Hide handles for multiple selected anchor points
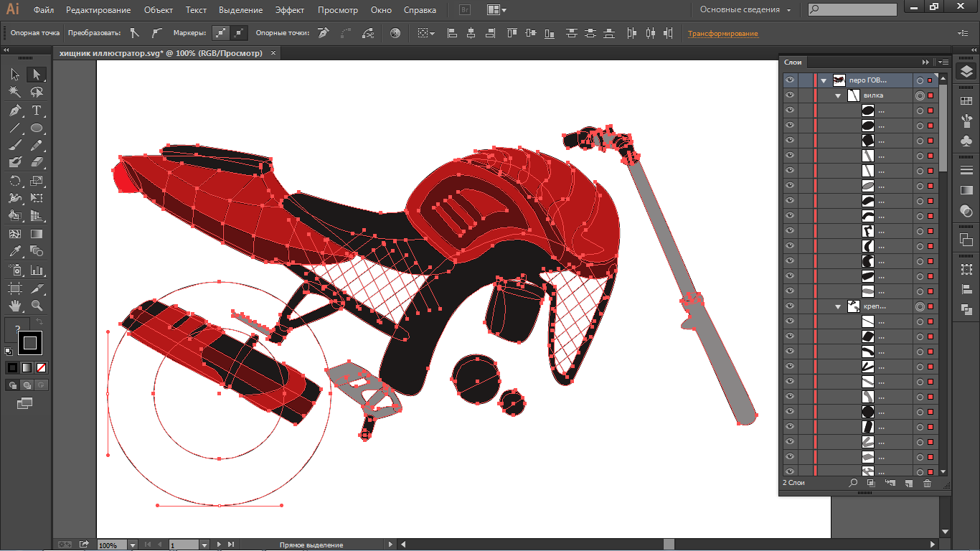Viewport: 980px width, 551px height. 240,33
